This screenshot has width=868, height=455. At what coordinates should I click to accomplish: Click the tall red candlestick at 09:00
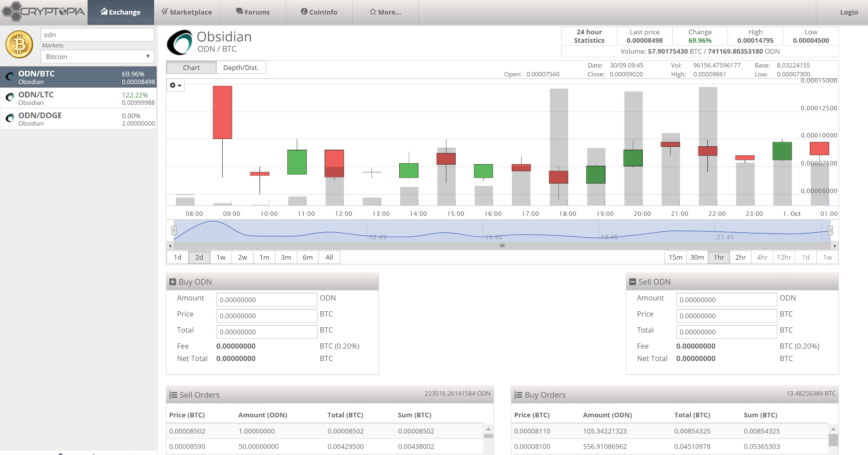click(x=222, y=112)
